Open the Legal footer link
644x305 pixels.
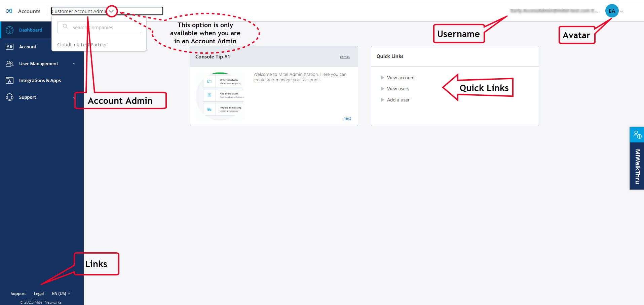click(38, 293)
